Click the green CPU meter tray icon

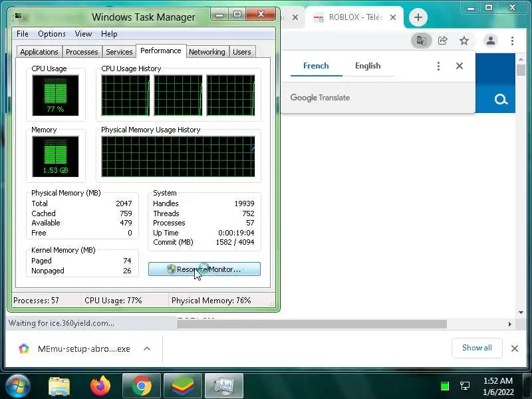(x=445, y=386)
